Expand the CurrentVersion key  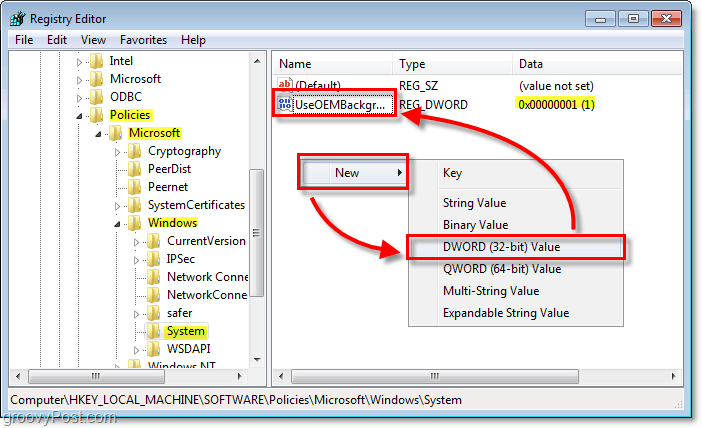point(136,242)
